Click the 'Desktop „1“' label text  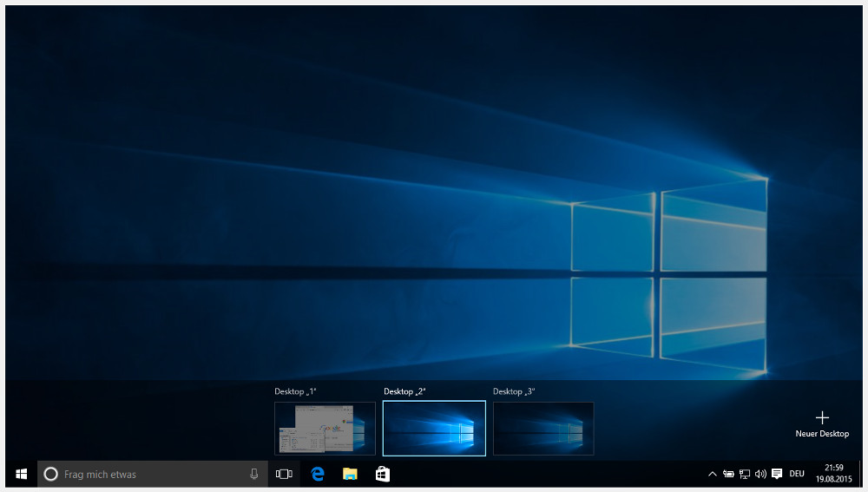[296, 392]
